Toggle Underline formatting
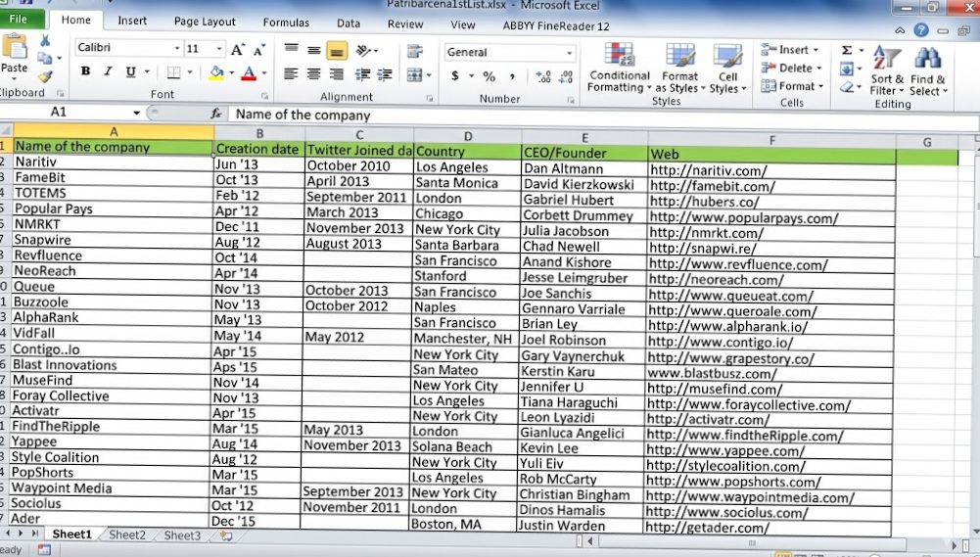The image size is (980, 557). pos(130,71)
